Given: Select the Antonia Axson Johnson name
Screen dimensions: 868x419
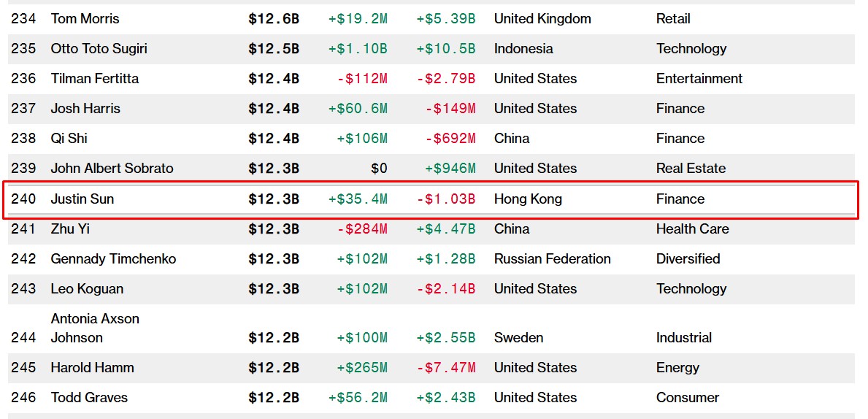Looking at the screenshot, I should pos(95,328).
